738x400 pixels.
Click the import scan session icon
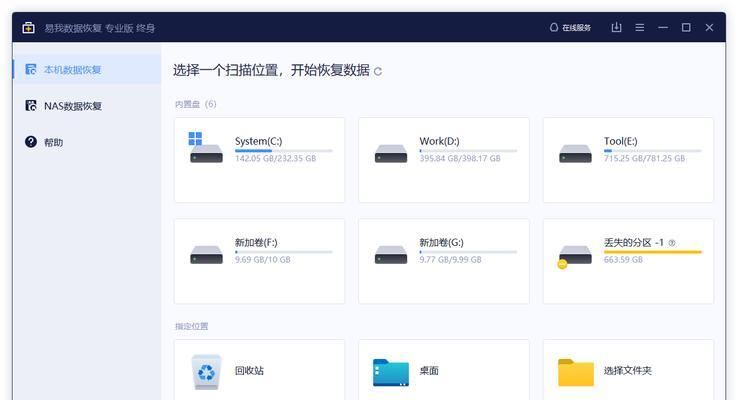[x=616, y=27]
